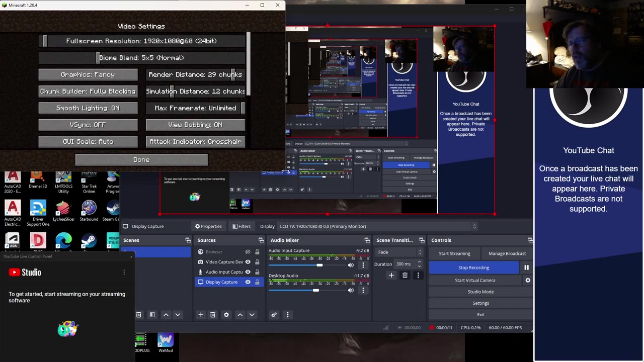Toggle lock on Display Capture source

pyautogui.click(x=257, y=282)
